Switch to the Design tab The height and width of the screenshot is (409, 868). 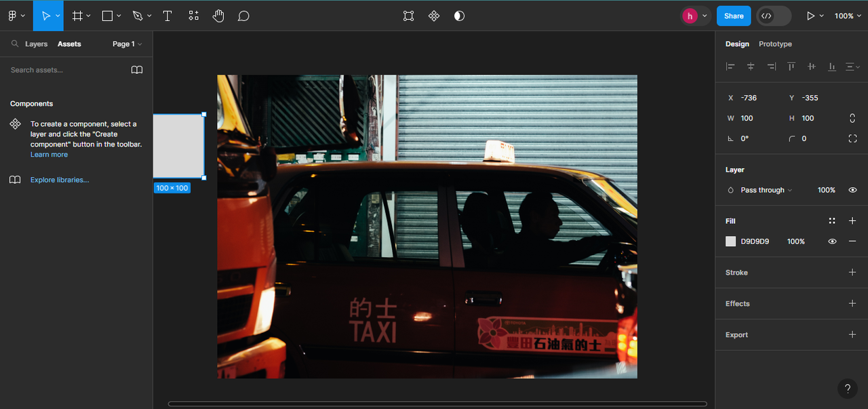click(x=737, y=44)
